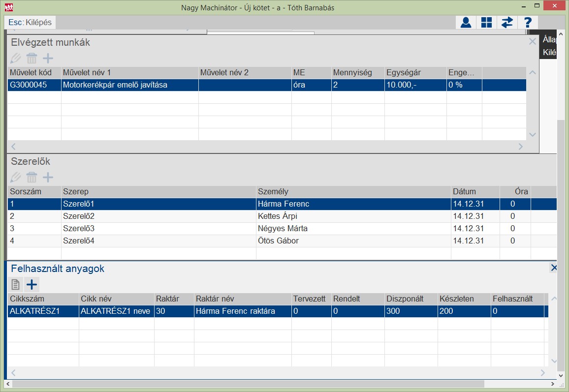This screenshot has height=392, width=569.
Task: Select Kettes Árpi row
Action: (282, 216)
